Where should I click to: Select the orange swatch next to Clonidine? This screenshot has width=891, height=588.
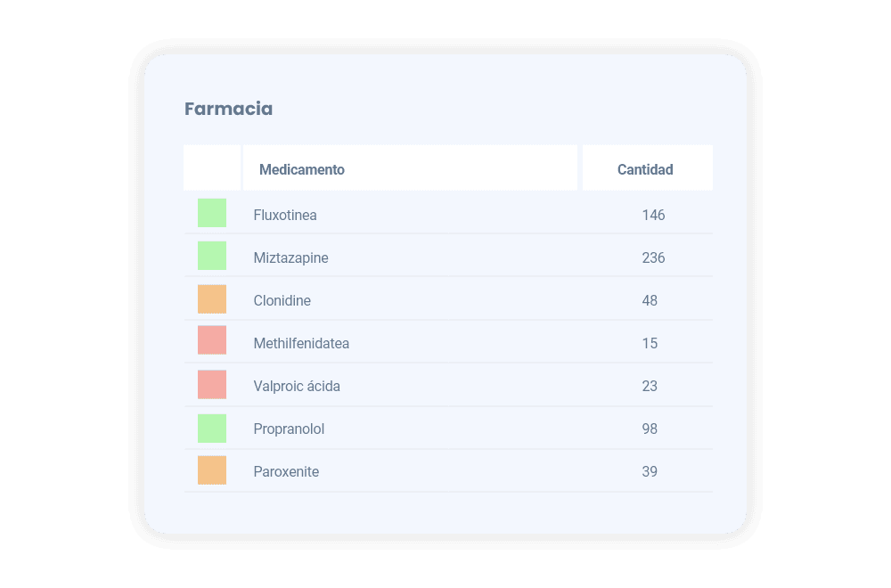point(212,299)
